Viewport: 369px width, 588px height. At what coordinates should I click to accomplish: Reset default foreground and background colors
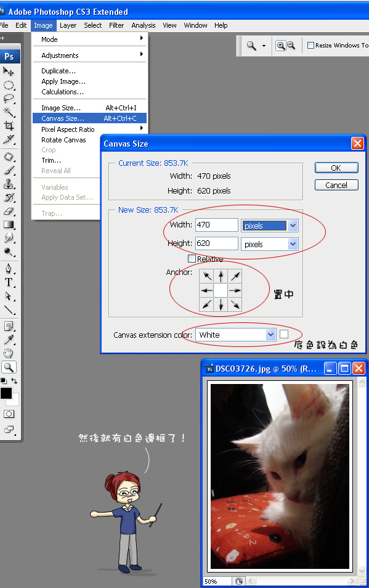coord(4,381)
